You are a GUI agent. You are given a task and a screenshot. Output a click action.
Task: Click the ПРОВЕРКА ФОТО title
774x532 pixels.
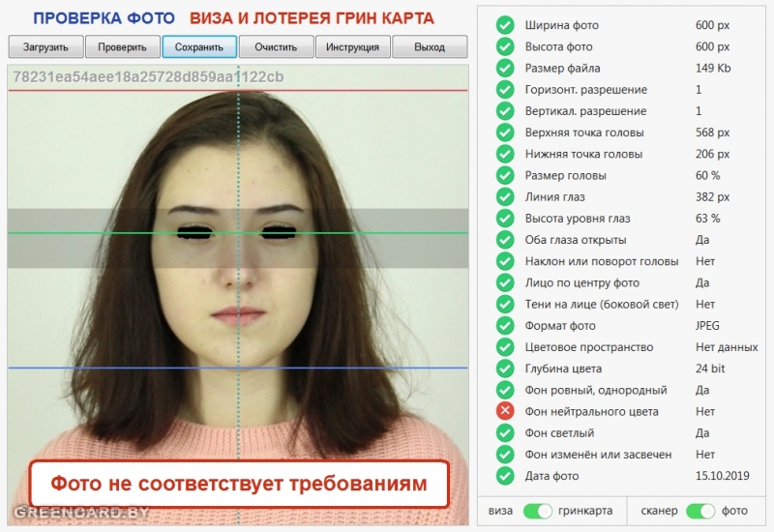104,18
